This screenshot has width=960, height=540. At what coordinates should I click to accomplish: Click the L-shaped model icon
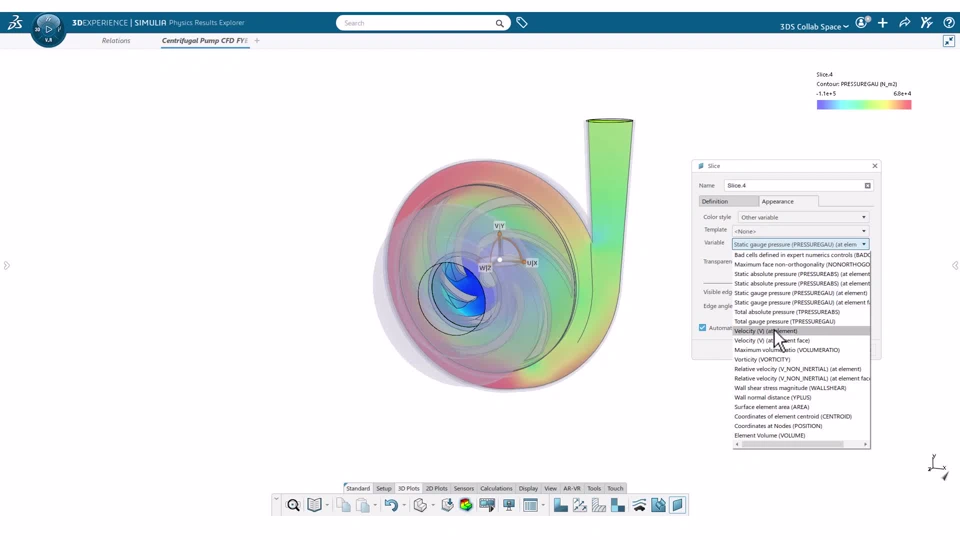pyautogui.click(x=560, y=505)
